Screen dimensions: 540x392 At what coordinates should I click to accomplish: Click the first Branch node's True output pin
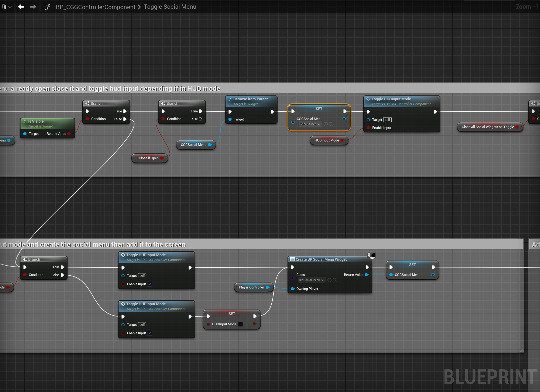pos(125,111)
